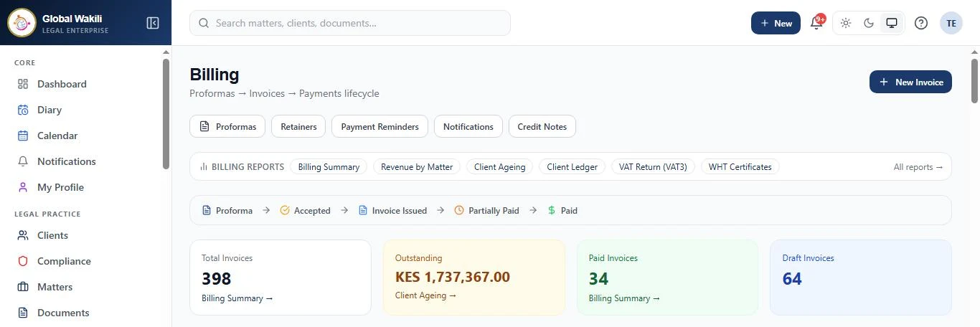This screenshot has width=980, height=327.
Task: Open WHT Certificates report
Action: click(x=740, y=167)
